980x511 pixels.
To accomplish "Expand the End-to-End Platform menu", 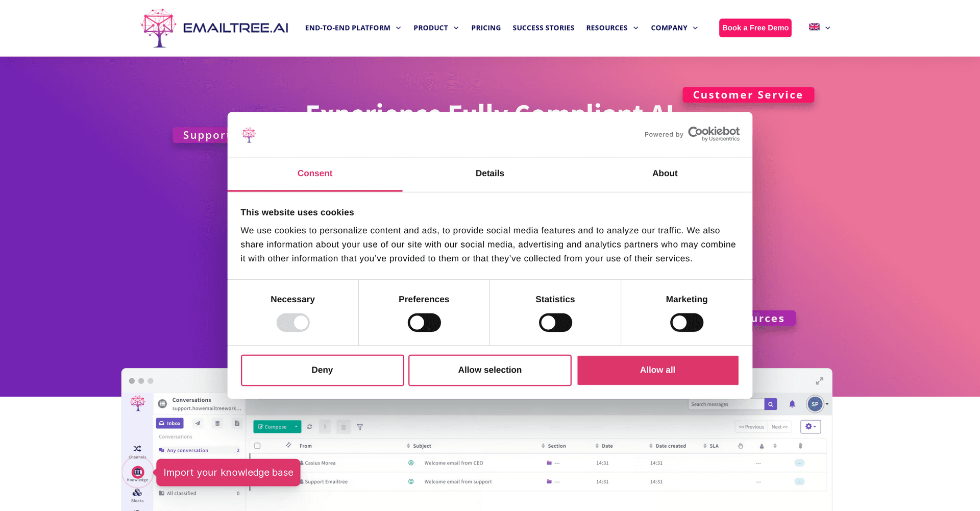I will pos(353,28).
